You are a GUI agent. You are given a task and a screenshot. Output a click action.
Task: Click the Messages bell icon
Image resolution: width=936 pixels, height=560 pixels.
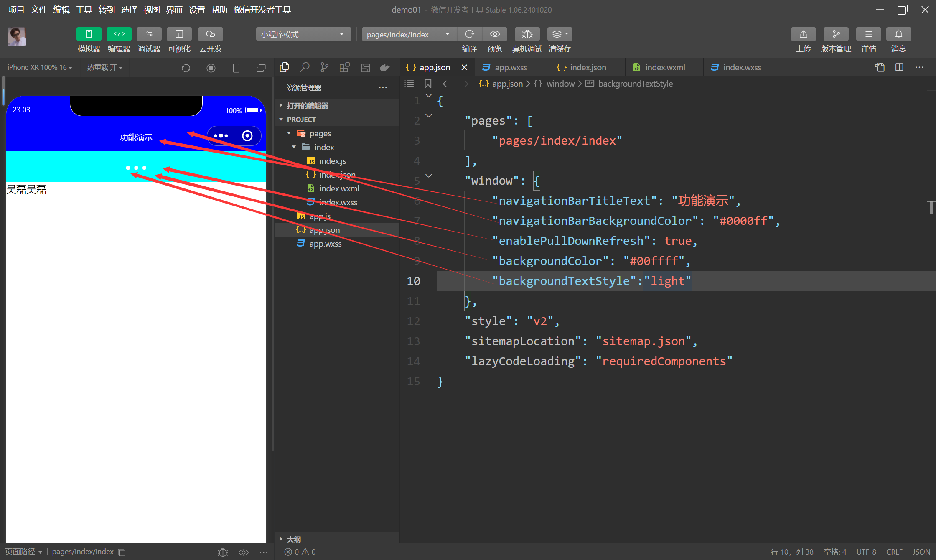898,34
